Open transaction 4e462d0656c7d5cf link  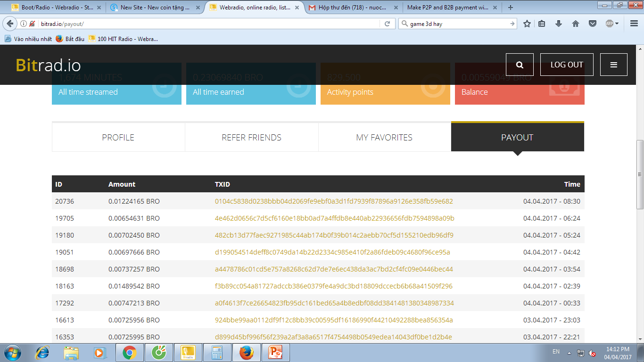tap(335, 218)
